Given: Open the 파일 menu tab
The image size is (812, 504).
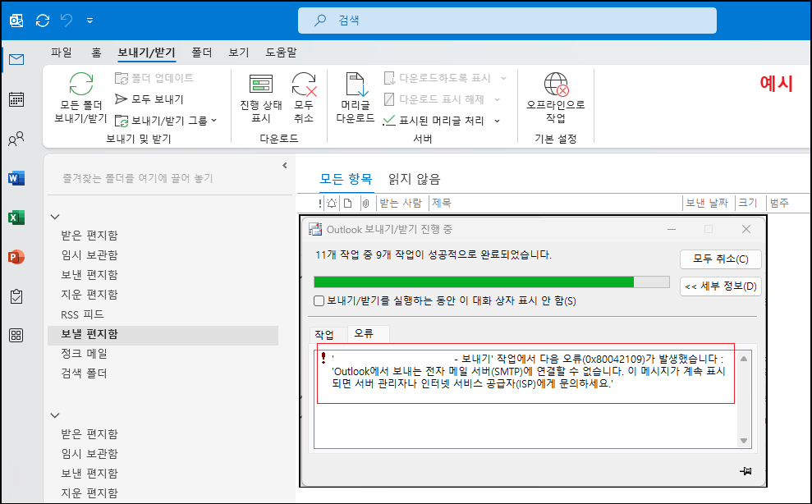Looking at the screenshot, I should [x=62, y=53].
